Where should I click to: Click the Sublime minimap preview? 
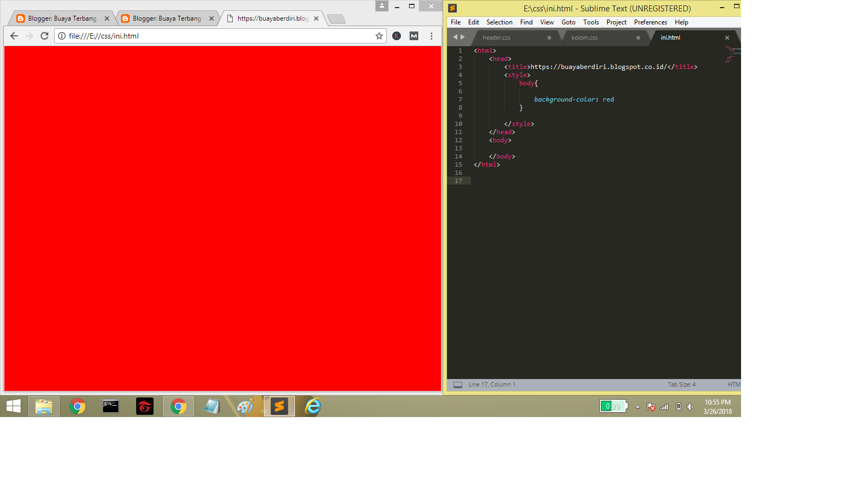coord(732,54)
